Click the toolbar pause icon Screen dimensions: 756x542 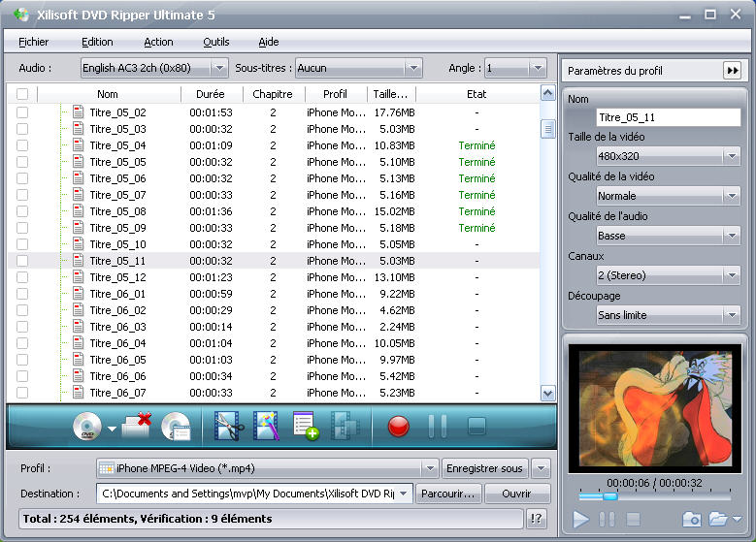point(438,426)
